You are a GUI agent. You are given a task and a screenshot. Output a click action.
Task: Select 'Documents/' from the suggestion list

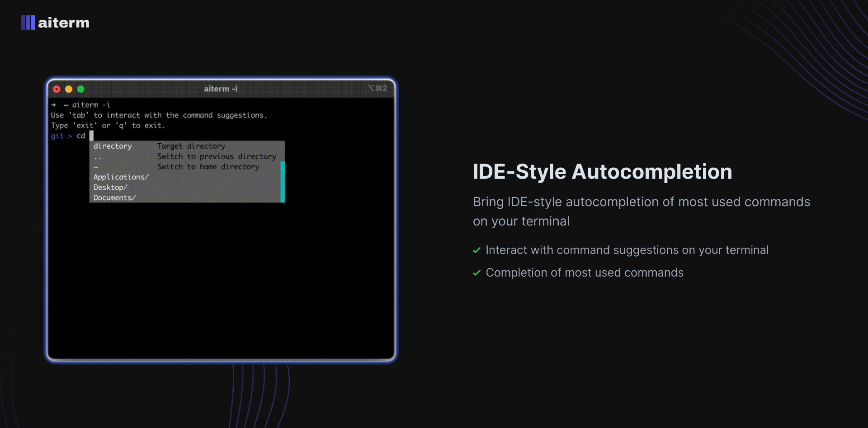114,198
